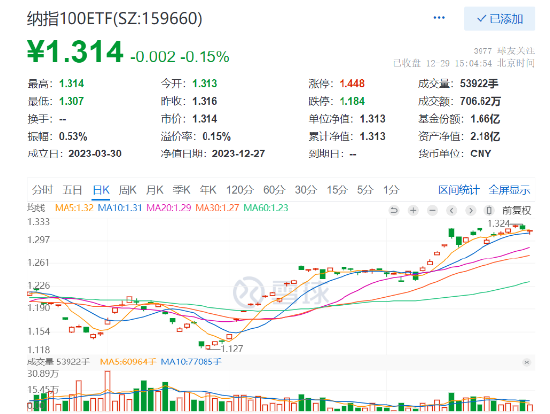Image resolution: width=550 pixels, height=414 pixels.
Task: Click the volume MA10:77085手 label
Action: point(191,361)
